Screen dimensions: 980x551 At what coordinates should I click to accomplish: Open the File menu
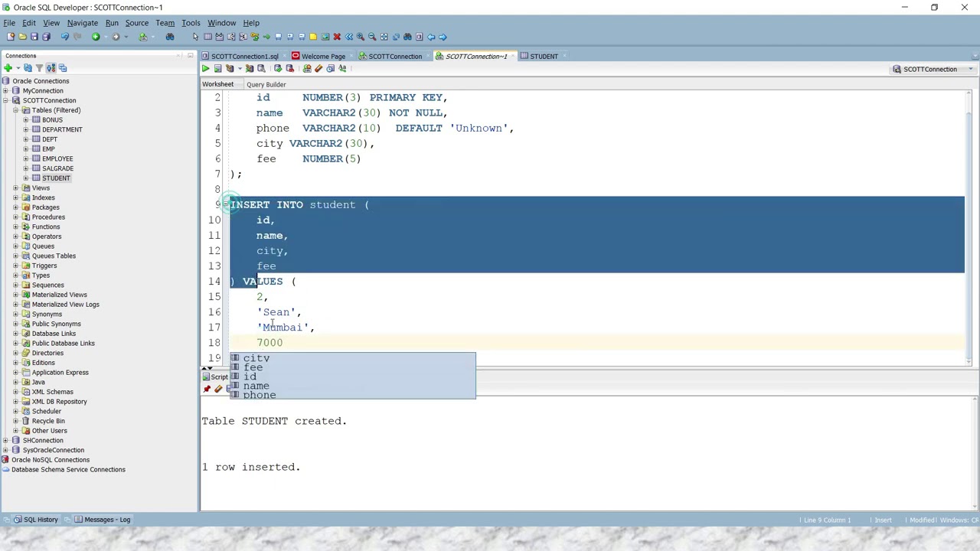9,23
